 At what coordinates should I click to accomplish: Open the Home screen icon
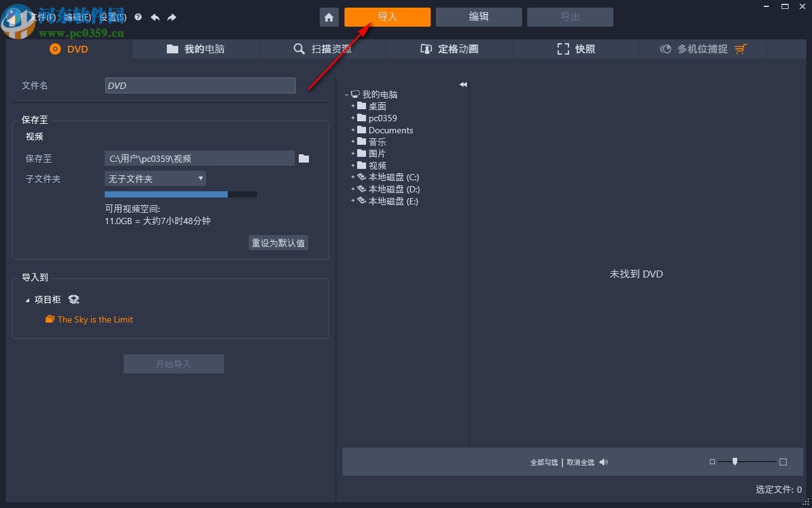click(x=329, y=17)
